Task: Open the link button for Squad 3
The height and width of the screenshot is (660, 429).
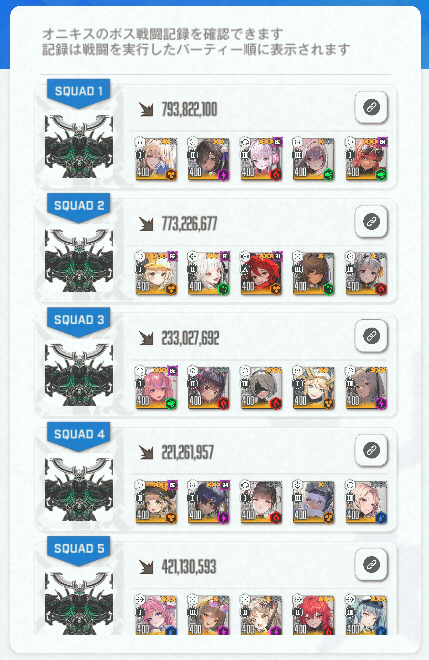Action: coord(371,336)
